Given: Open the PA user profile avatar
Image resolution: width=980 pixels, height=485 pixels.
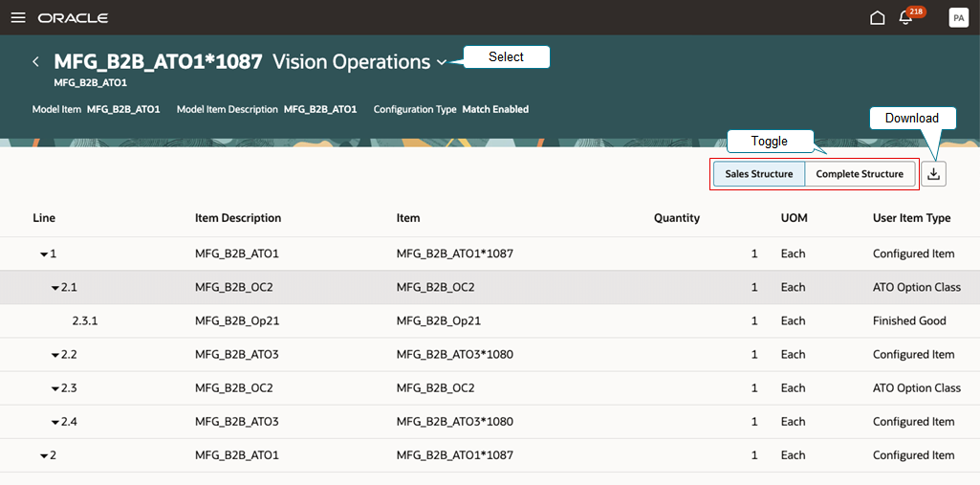Looking at the screenshot, I should [958, 17].
